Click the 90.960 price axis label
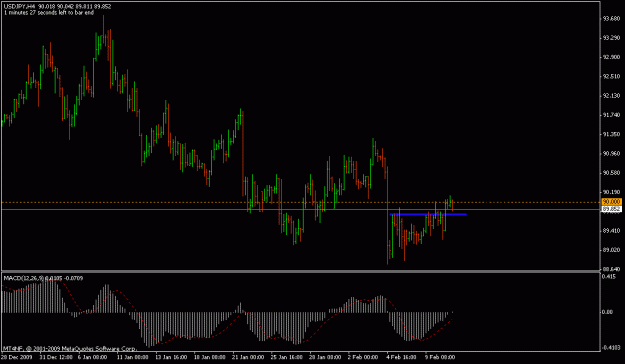 pos(611,153)
